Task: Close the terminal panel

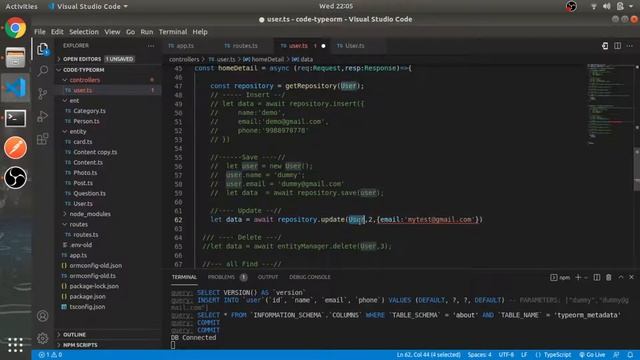Action: 631,277
